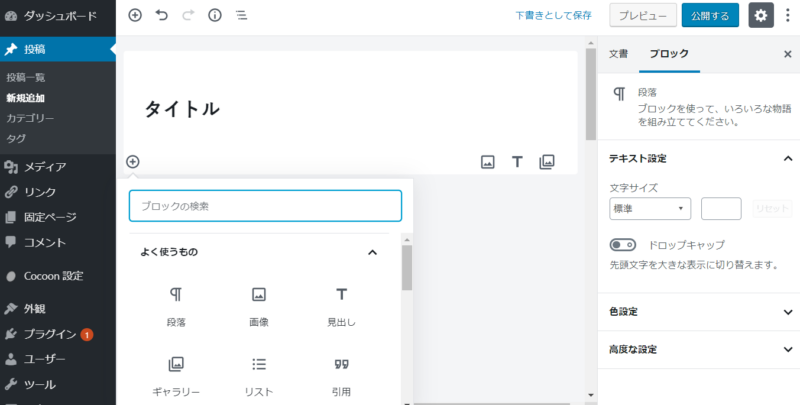Screen dimensions: 800x405
Task: Choose the 段落 paragraph block
Action: pos(176,307)
